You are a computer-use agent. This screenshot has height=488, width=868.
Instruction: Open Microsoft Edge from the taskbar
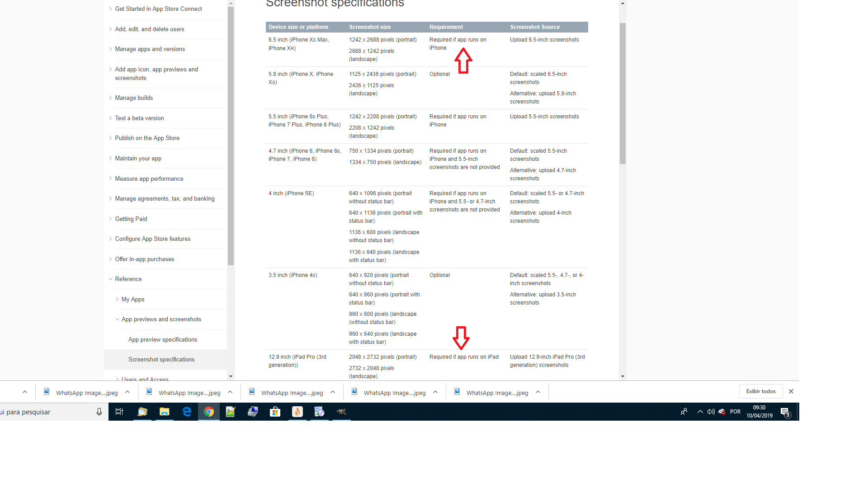(187, 412)
